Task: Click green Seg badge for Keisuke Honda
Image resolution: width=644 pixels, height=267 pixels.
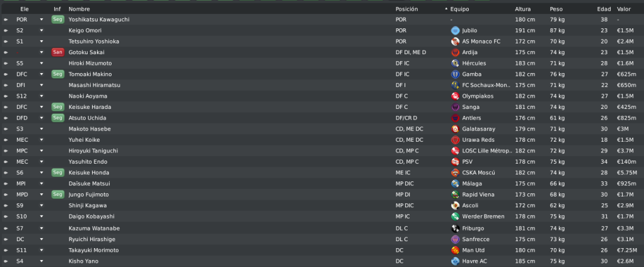Action: 57,173
